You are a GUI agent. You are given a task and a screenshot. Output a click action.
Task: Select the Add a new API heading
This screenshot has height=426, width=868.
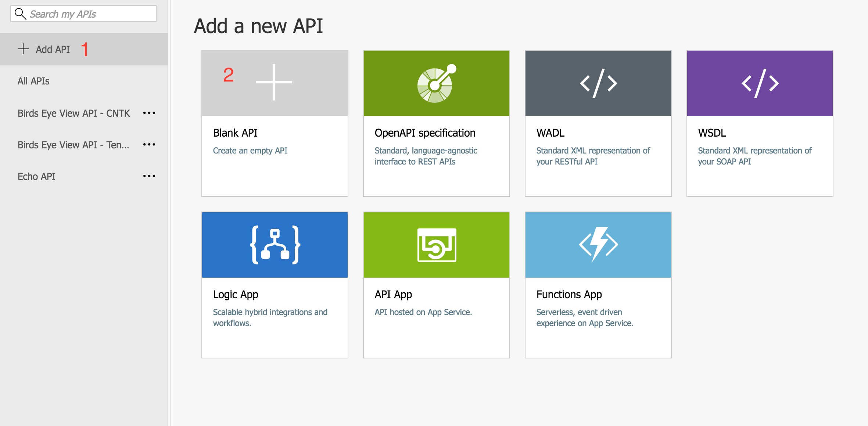pos(258,25)
